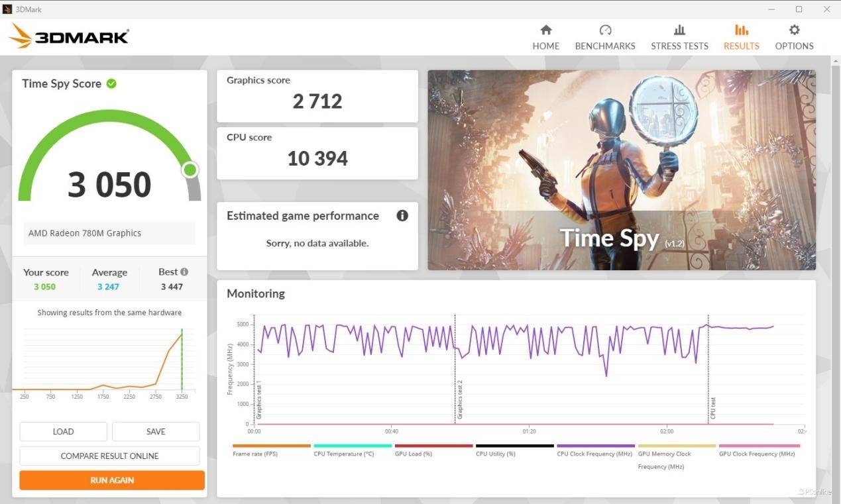Screen dimensions: 841x504
Task: Go to the BENCHMARKS tab label
Action: [604, 46]
